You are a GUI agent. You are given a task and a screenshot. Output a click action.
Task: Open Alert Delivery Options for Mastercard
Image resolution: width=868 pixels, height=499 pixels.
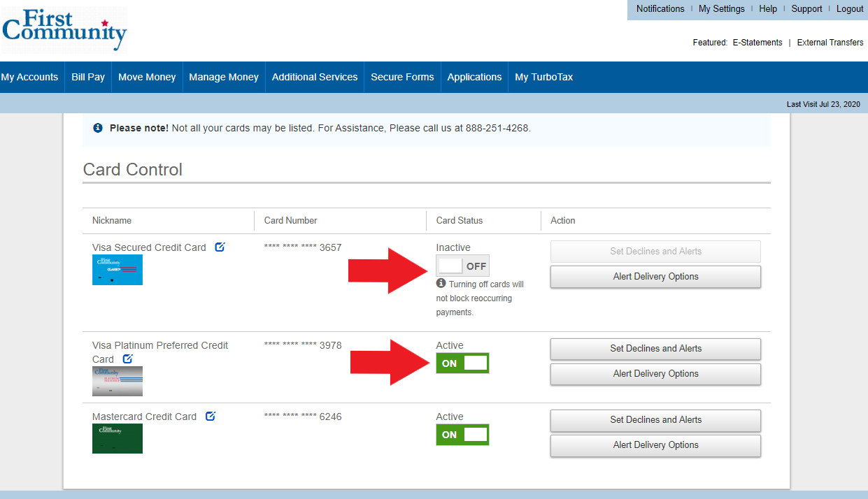(x=655, y=445)
